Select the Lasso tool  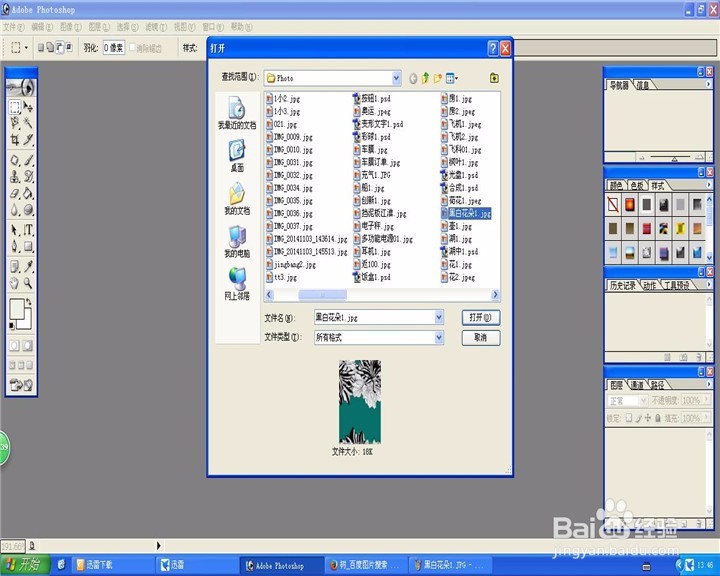pyautogui.click(x=15, y=123)
